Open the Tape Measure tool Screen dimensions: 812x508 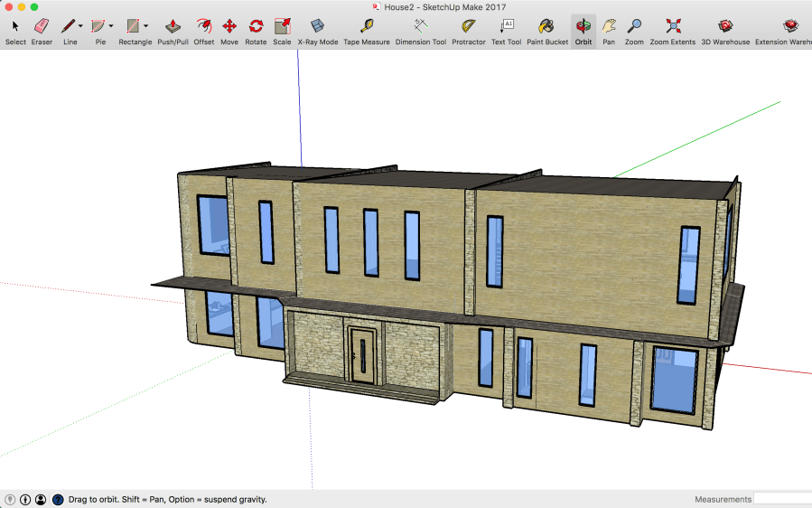click(367, 27)
